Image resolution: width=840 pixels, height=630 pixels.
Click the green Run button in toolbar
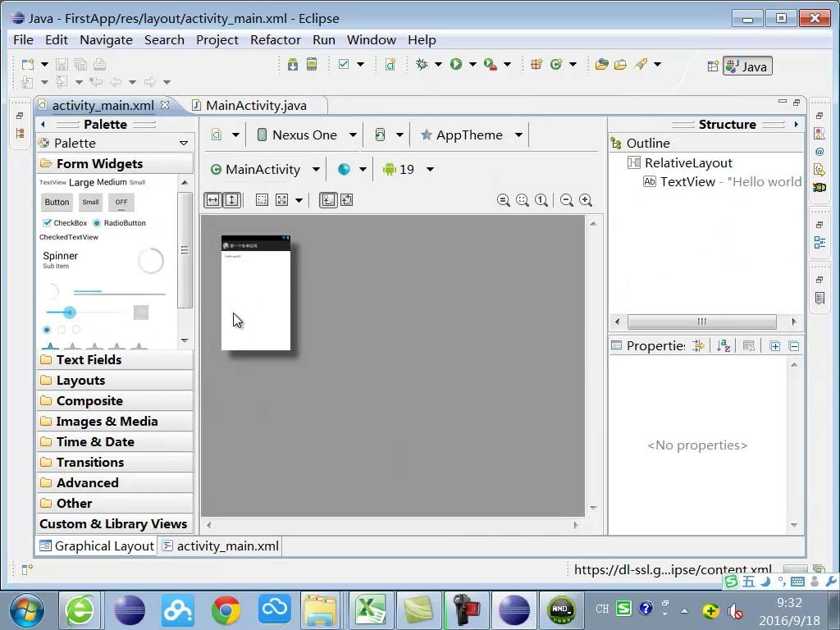pyautogui.click(x=456, y=65)
